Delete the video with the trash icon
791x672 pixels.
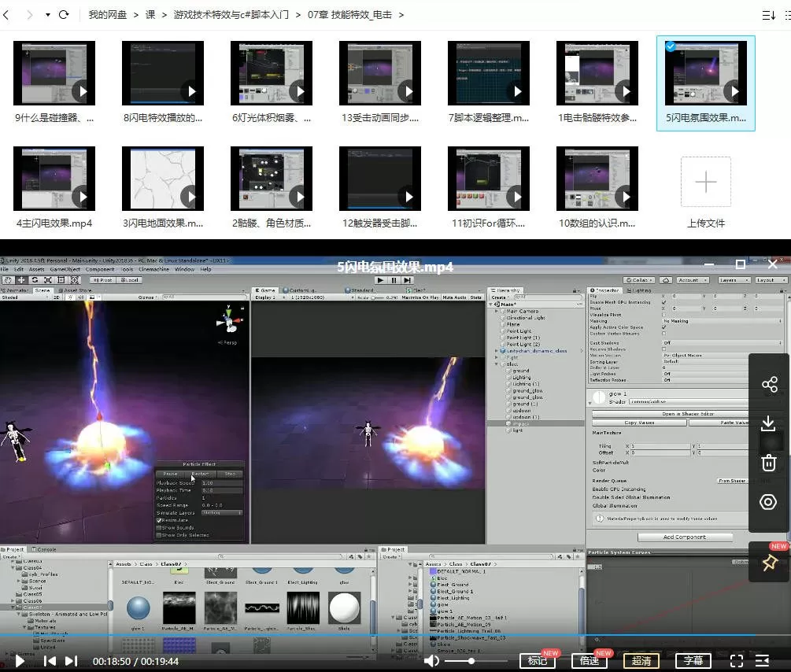coord(769,463)
